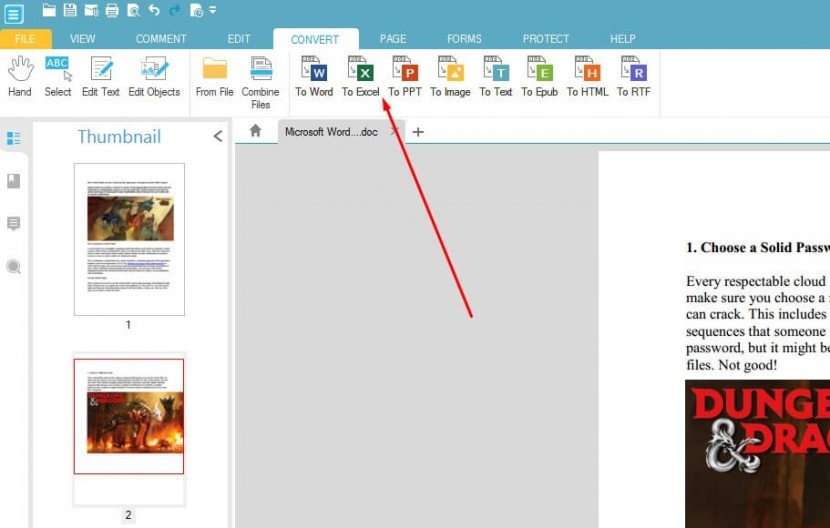Click the Open folder icon in quick toolbar
Screen dimensions: 830x528
(49, 10)
